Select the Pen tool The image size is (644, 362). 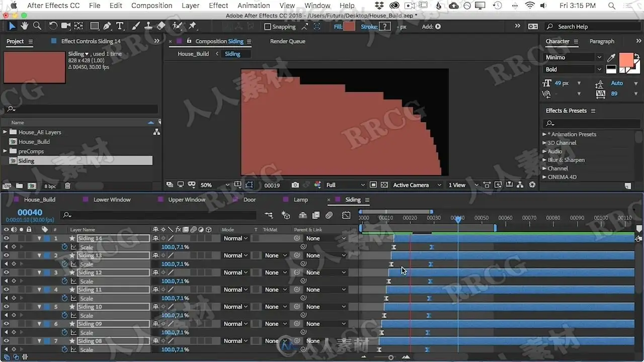107,26
